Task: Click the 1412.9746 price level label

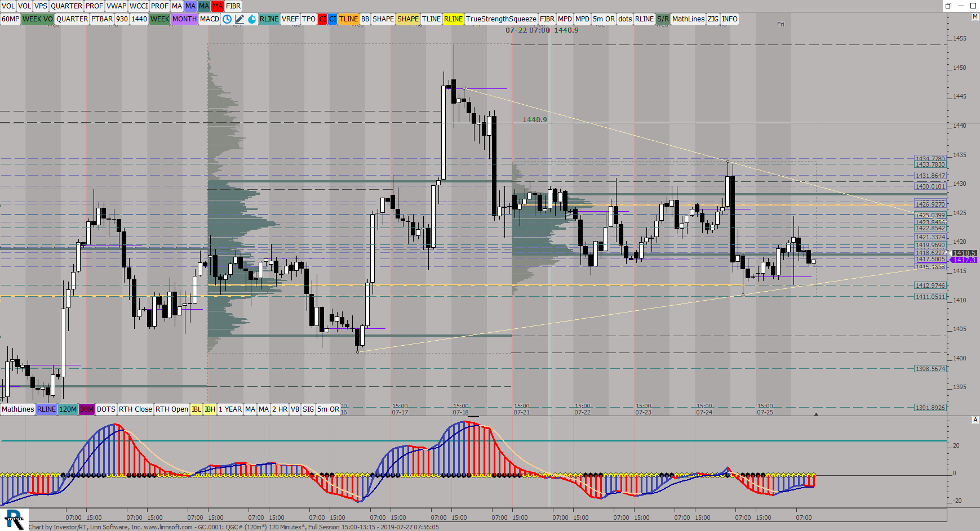Action: [x=930, y=285]
